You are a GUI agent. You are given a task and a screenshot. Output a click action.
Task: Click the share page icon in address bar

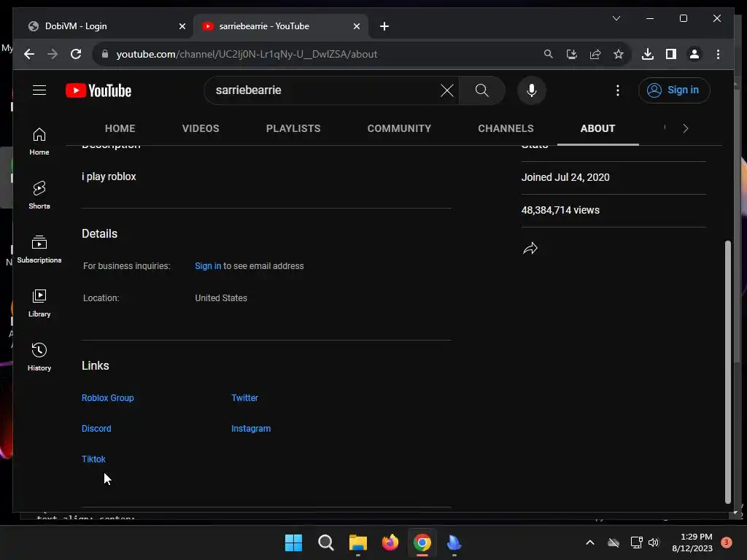(595, 54)
